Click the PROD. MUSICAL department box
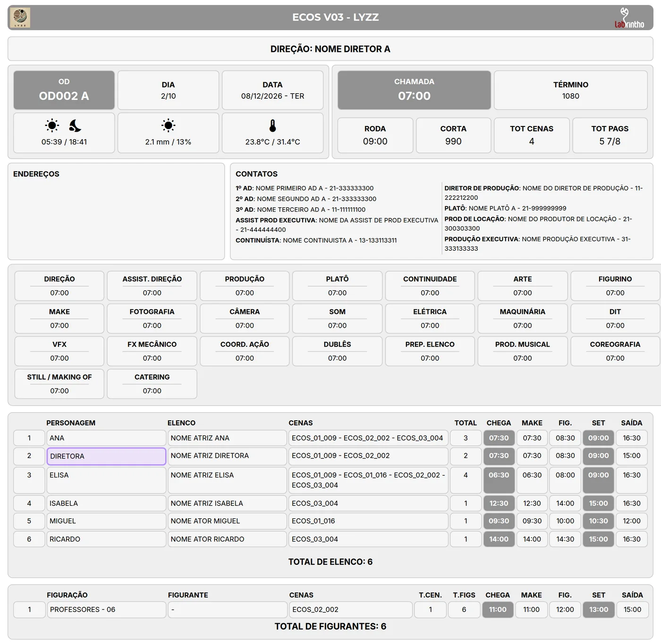 tap(523, 351)
